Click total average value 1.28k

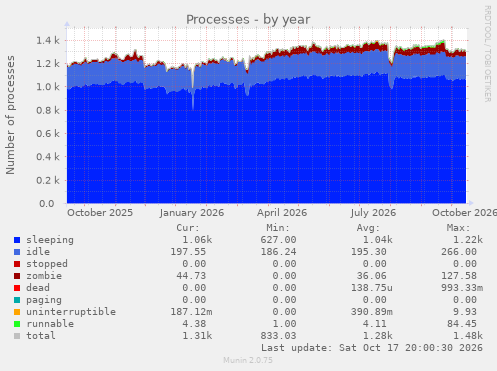pyautogui.click(x=377, y=336)
